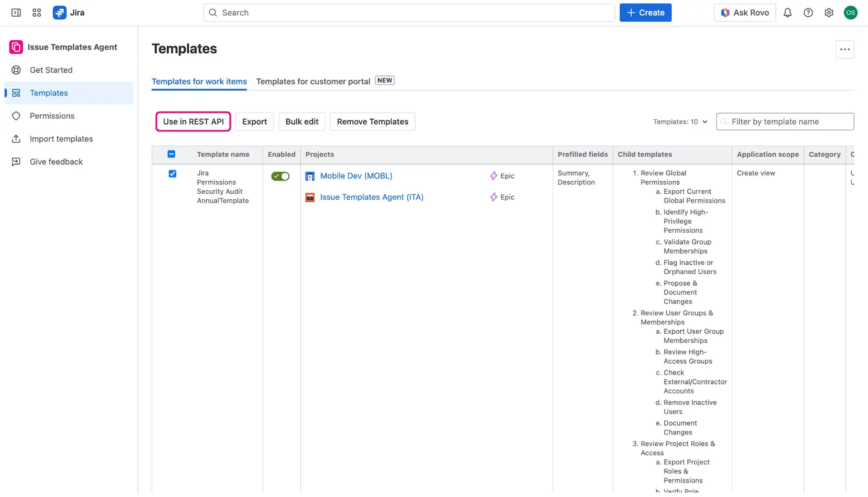
Task: Switch to Templates for customer portal tab
Action: click(x=313, y=81)
